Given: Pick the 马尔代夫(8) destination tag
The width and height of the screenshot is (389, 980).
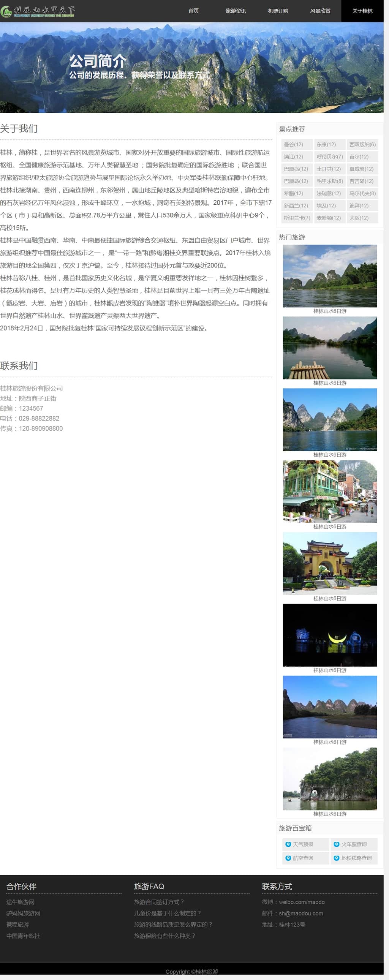Looking at the screenshot, I should pyautogui.click(x=362, y=193).
